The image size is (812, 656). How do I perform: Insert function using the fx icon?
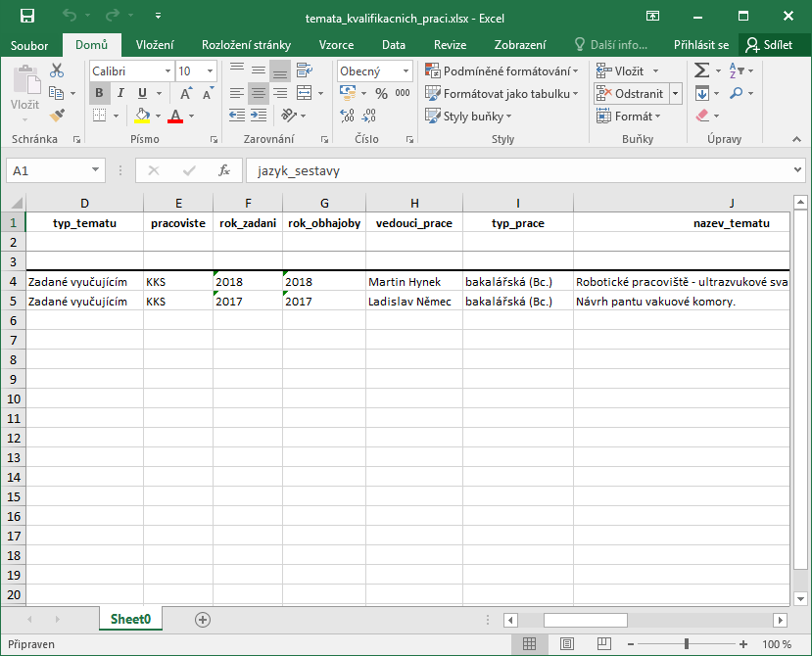223,170
